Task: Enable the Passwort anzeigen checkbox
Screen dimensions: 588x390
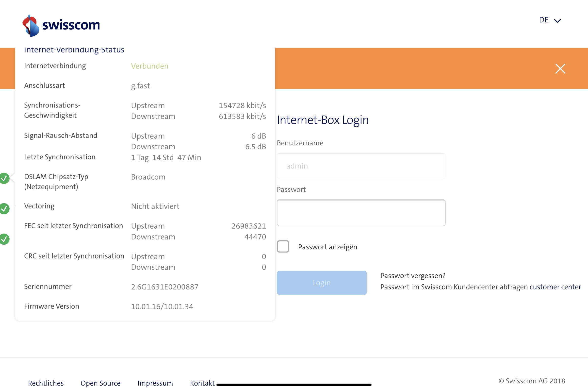Action: tap(283, 246)
